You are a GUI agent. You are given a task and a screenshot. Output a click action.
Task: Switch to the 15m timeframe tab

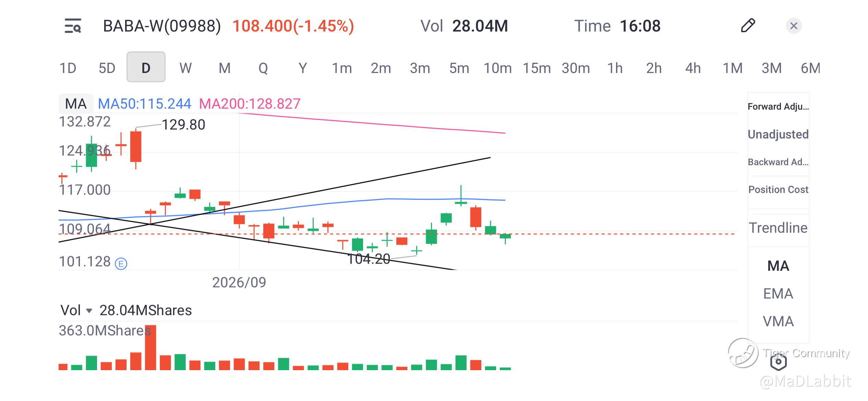click(x=537, y=68)
